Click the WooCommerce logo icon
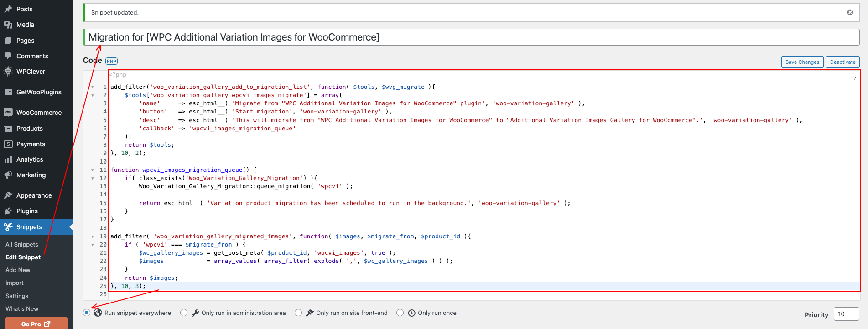 (8, 113)
